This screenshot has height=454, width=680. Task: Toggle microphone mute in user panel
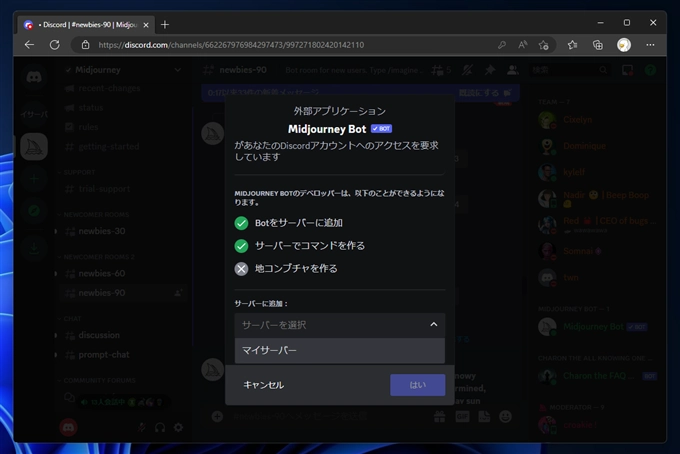tap(142, 428)
